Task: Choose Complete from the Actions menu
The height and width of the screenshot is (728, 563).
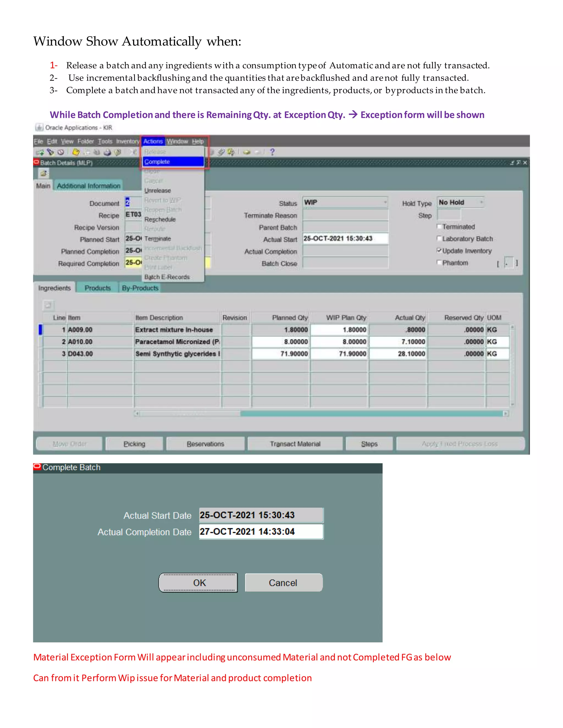Action: [x=173, y=162]
